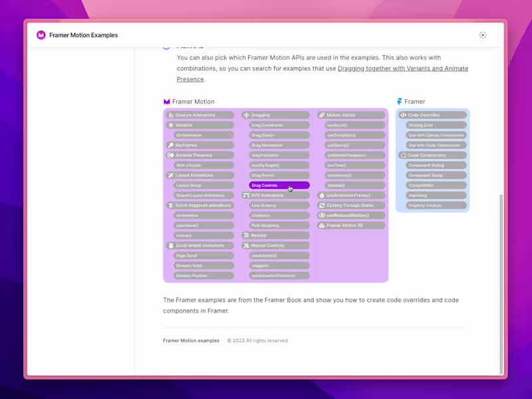This screenshot has width=532, height=399.
Task: Select the Cycling Through States filter
Action: click(351, 205)
